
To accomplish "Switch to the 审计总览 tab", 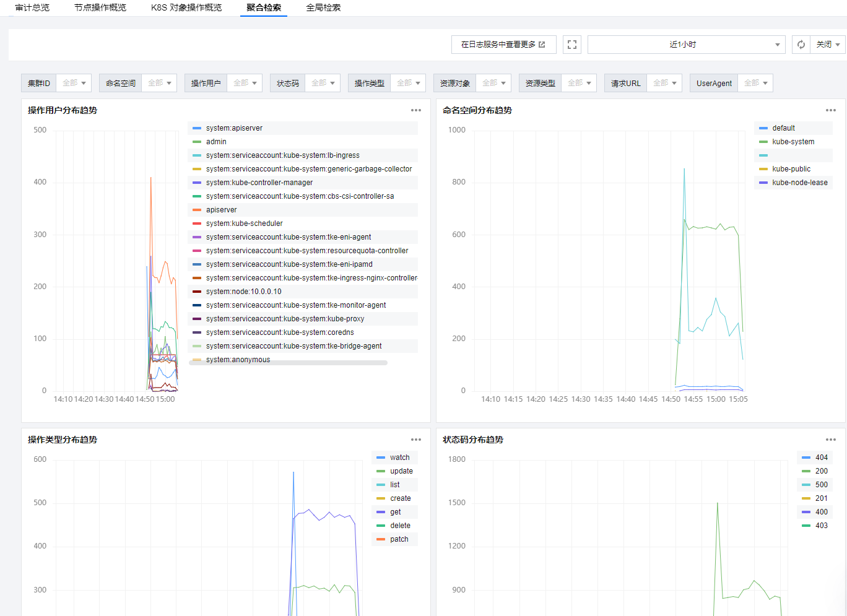I will coord(32,7).
